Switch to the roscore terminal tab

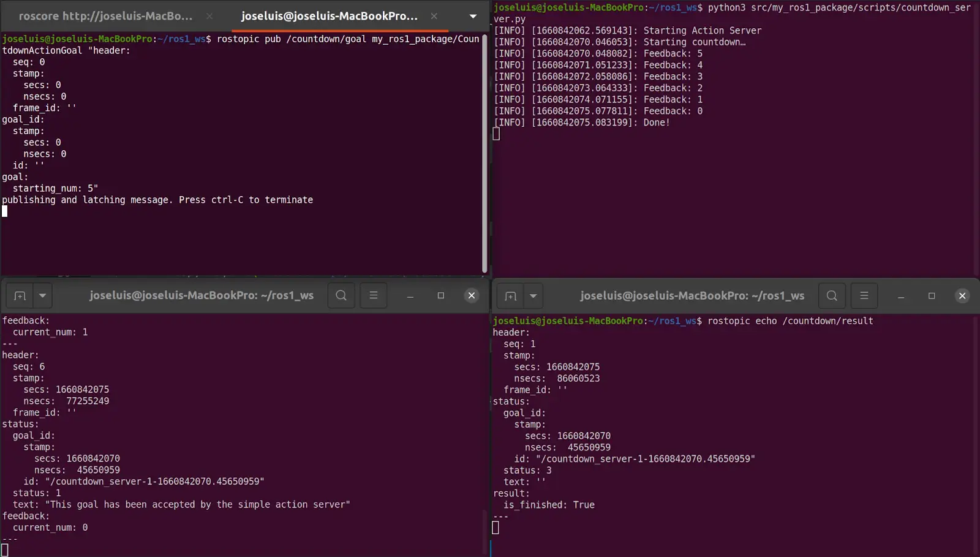pos(105,16)
